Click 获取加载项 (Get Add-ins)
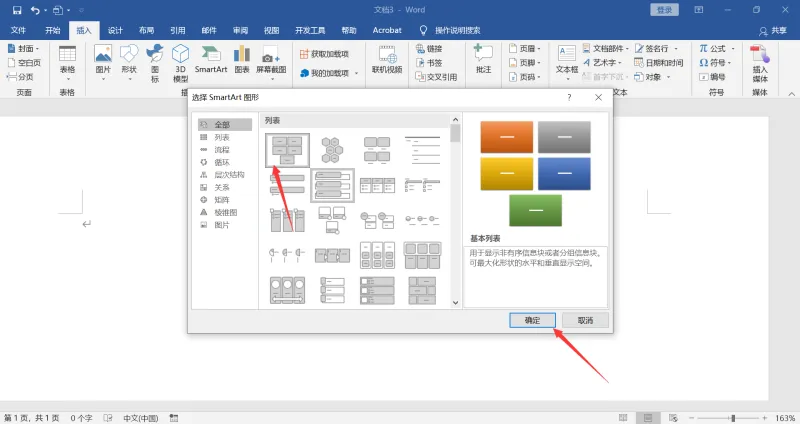The width and height of the screenshot is (800, 424). (324, 54)
